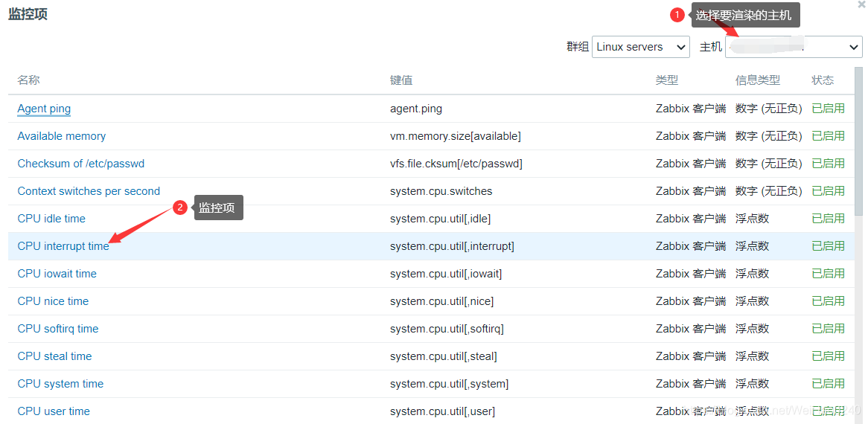
Task: Select the CPU user time item
Action: click(54, 411)
